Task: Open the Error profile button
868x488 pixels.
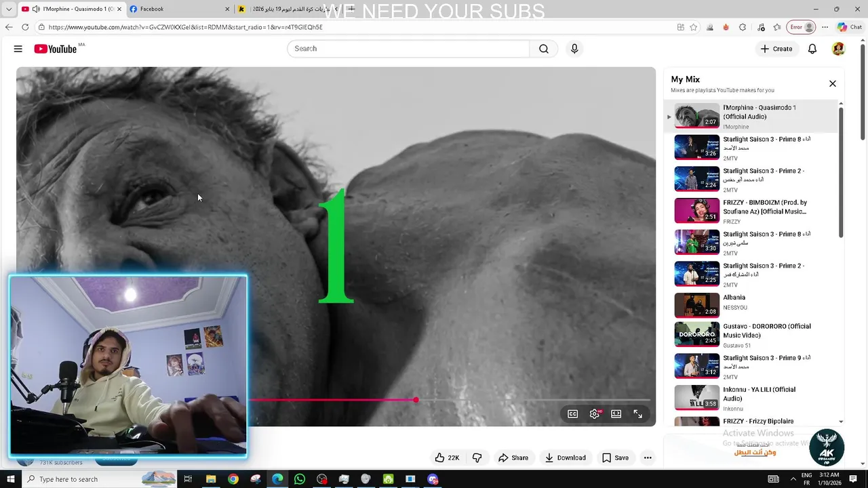Action: point(801,27)
